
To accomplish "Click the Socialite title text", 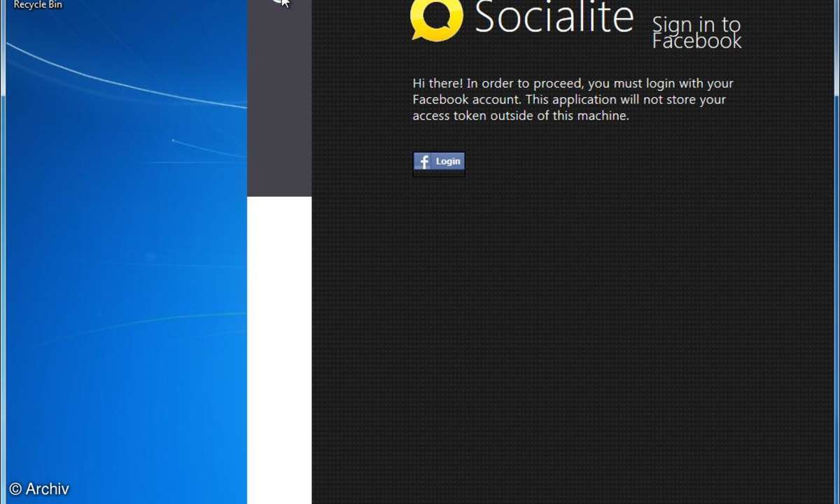I will click(554, 17).
